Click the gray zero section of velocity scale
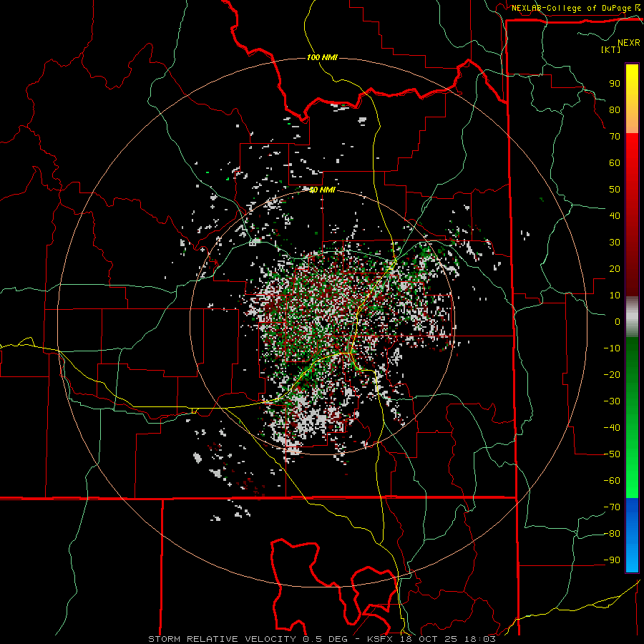The image size is (644, 644). pos(632,317)
